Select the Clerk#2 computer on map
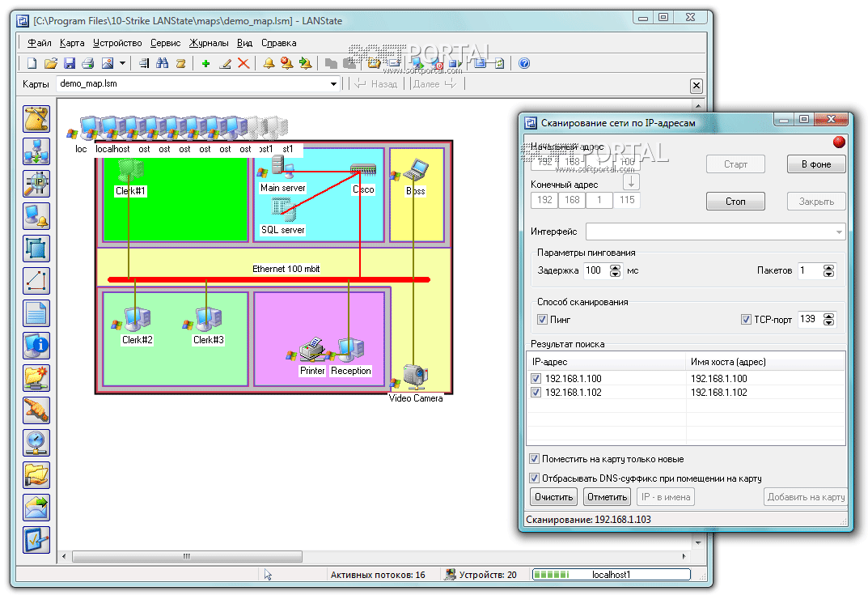This screenshot has width=868, height=595. click(x=137, y=325)
